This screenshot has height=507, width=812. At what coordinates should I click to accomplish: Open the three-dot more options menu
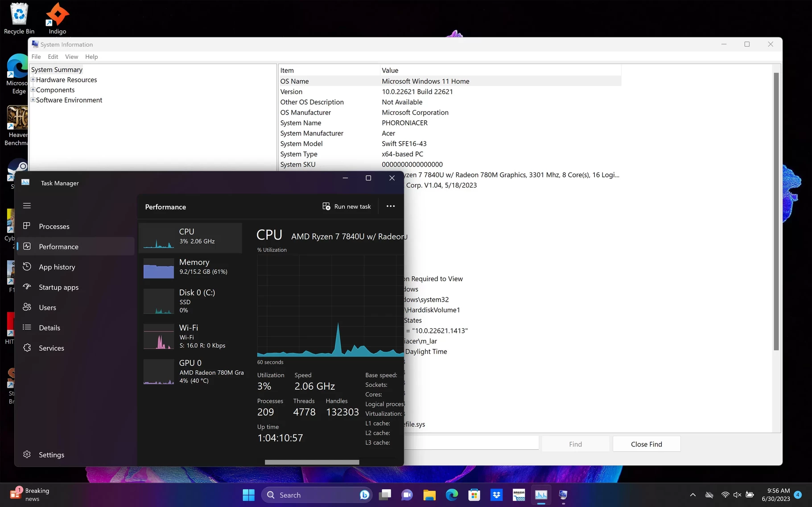tap(391, 206)
